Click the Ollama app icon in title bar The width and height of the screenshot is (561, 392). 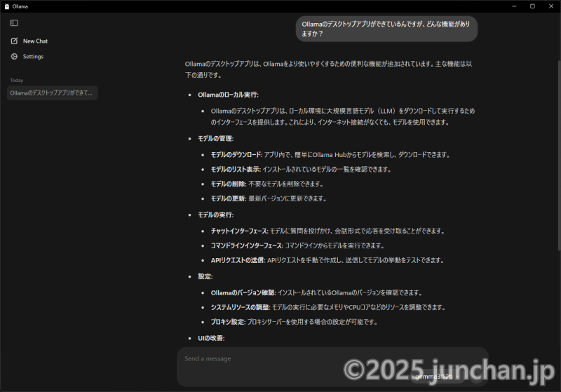click(x=6, y=6)
